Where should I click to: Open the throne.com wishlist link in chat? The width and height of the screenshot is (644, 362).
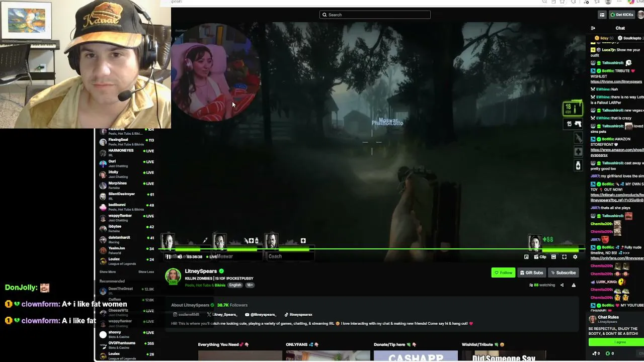[x=616, y=82]
